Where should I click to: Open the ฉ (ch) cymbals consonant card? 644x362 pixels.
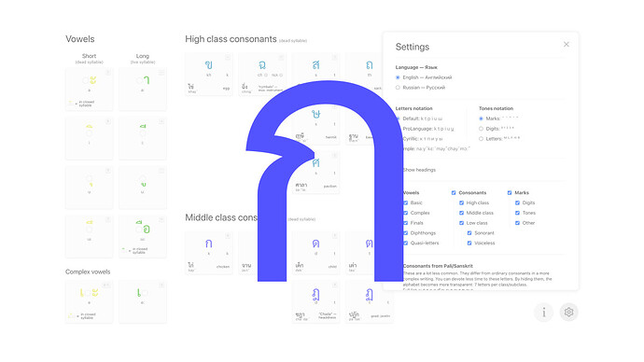click(x=262, y=75)
